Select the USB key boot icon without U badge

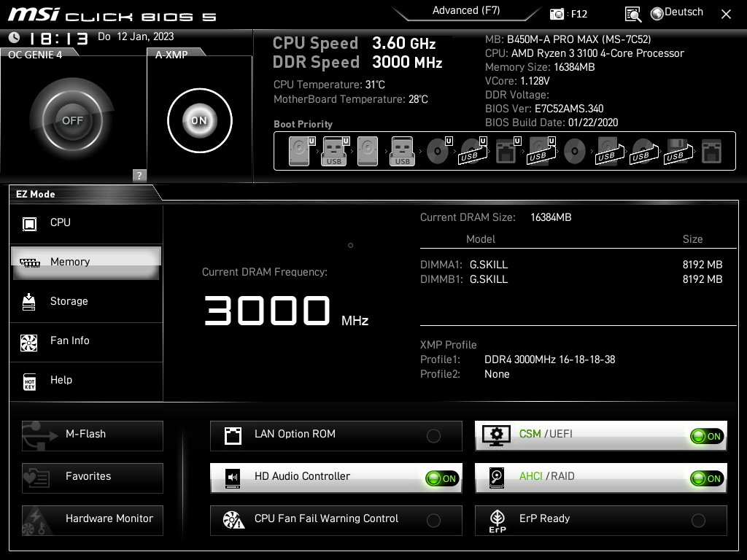click(x=402, y=151)
